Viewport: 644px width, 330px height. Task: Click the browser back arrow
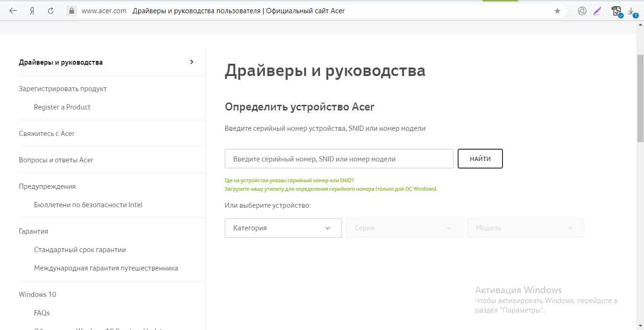13,11
